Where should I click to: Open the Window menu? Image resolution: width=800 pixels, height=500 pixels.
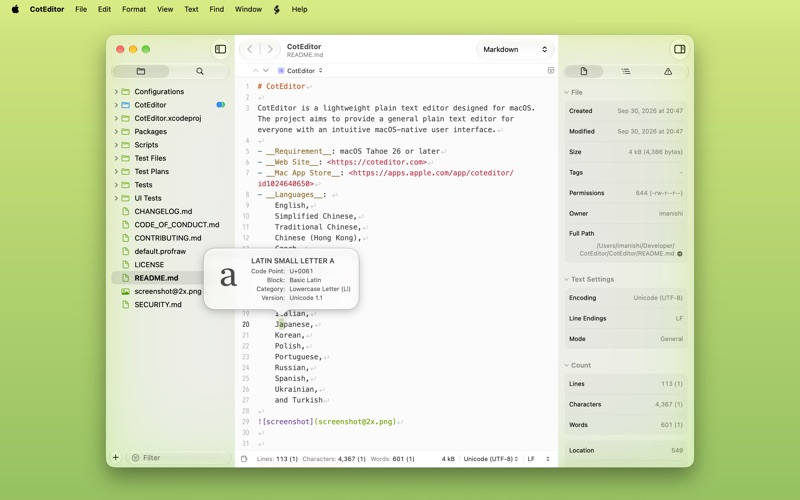(x=248, y=9)
